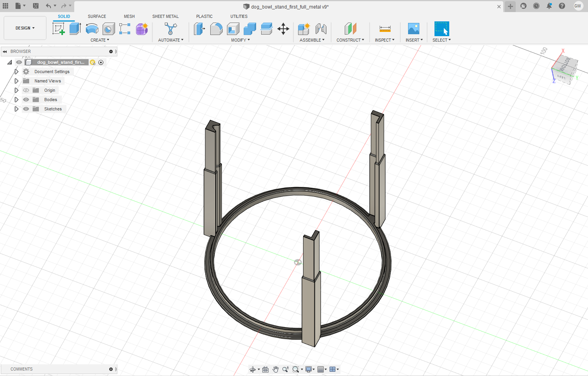Switch to the MESH tab

[129, 16]
